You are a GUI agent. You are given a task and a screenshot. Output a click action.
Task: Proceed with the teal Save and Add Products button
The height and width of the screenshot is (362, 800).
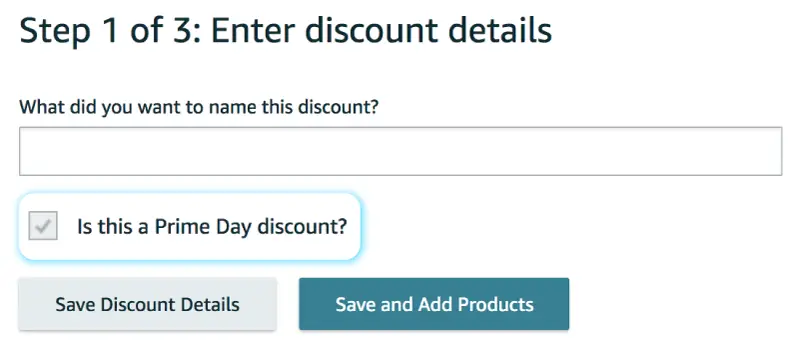[x=434, y=304]
